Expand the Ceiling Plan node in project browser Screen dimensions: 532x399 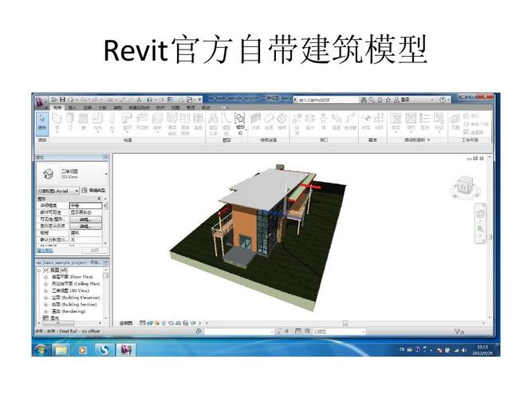pos(45,284)
